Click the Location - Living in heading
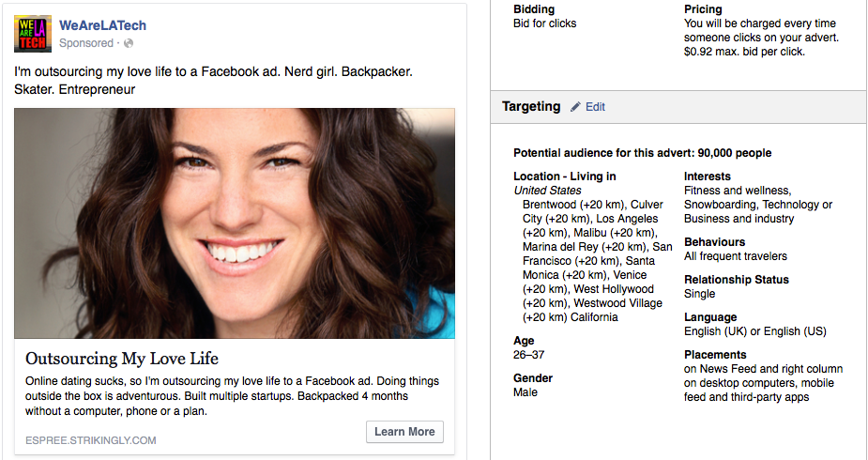868x460 pixels. pyautogui.click(x=564, y=176)
